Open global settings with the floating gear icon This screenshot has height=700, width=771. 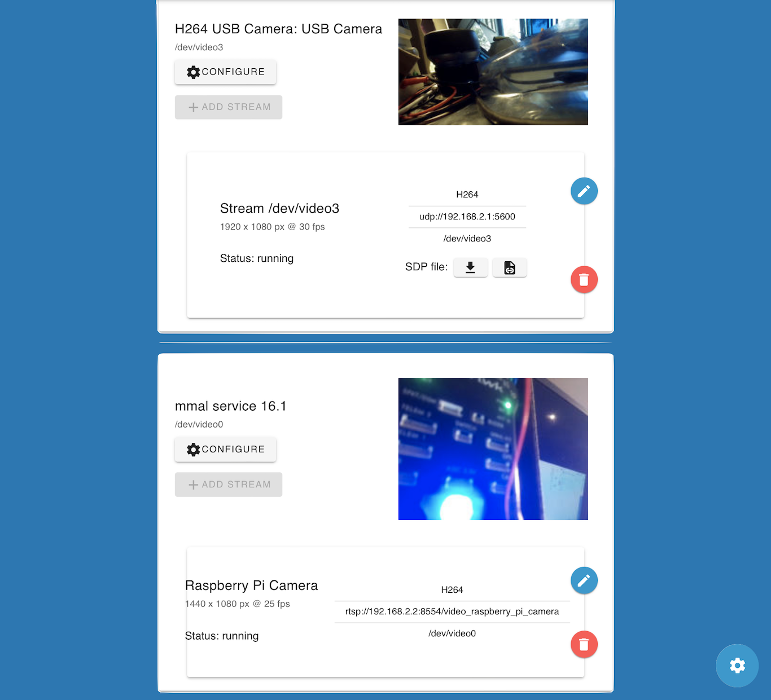737,666
